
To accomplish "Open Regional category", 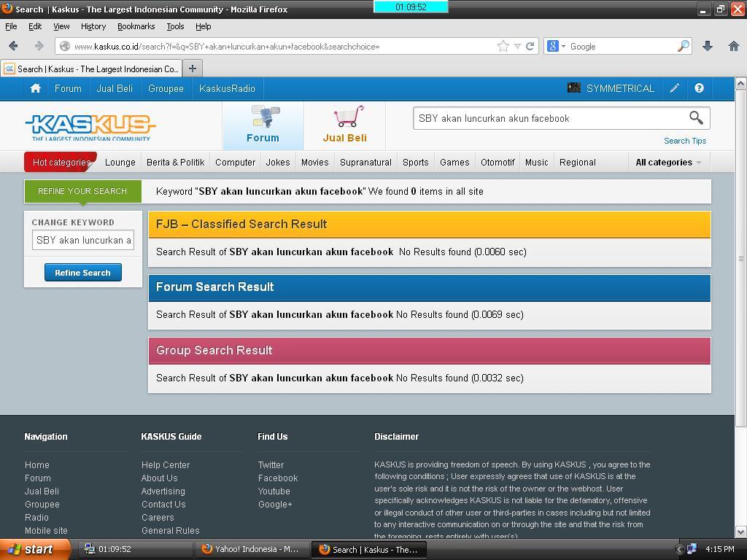I will coord(578,162).
